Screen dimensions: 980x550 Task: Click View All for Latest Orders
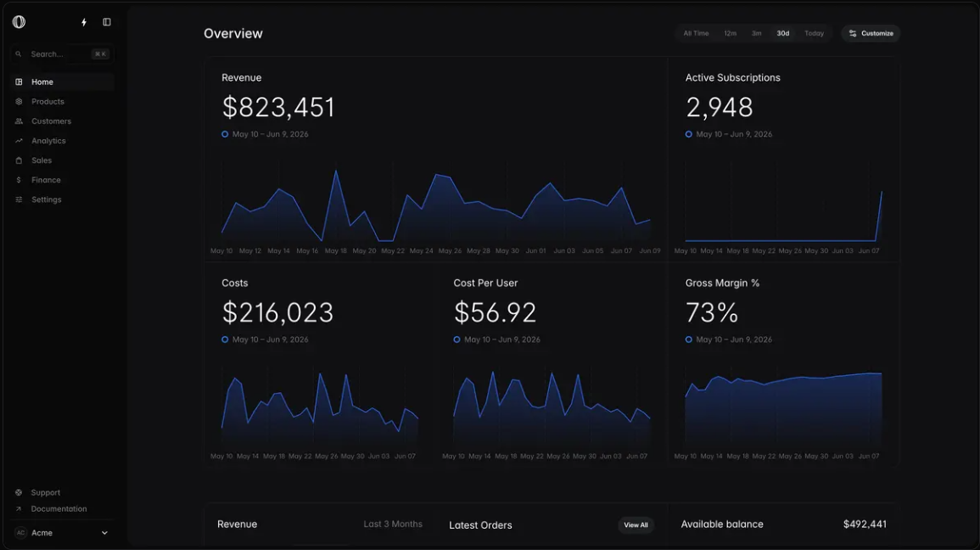636,525
